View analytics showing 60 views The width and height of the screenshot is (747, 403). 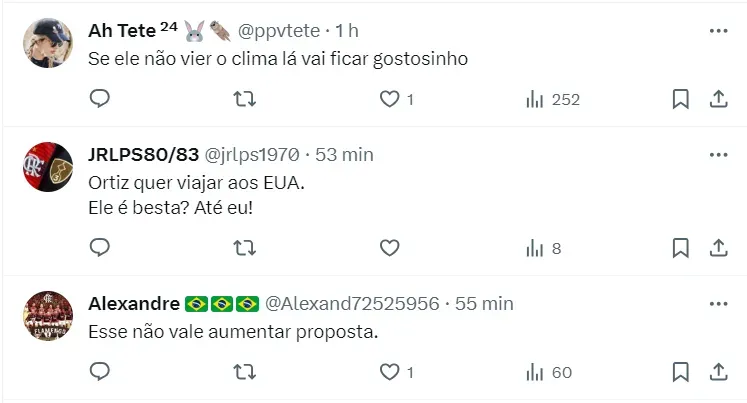pyautogui.click(x=549, y=373)
